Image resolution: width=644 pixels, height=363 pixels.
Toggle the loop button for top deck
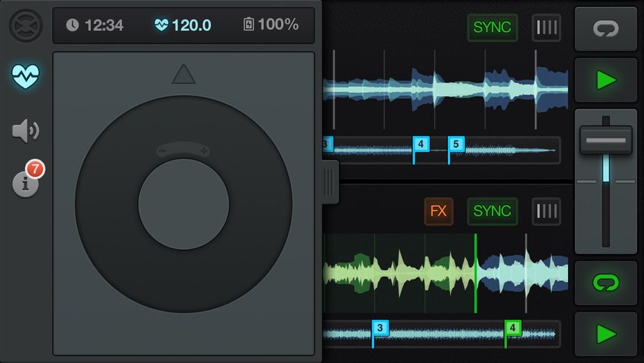tap(606, 29)
